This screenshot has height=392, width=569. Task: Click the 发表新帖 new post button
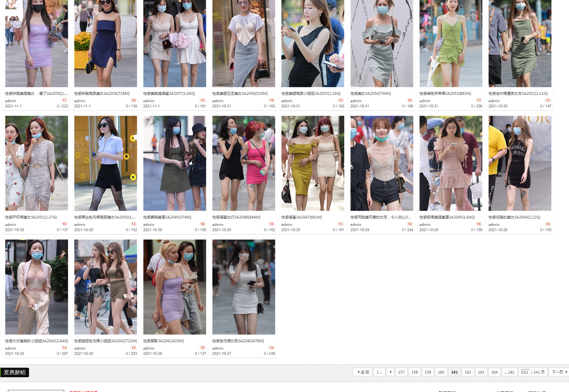tap(14, 372)
